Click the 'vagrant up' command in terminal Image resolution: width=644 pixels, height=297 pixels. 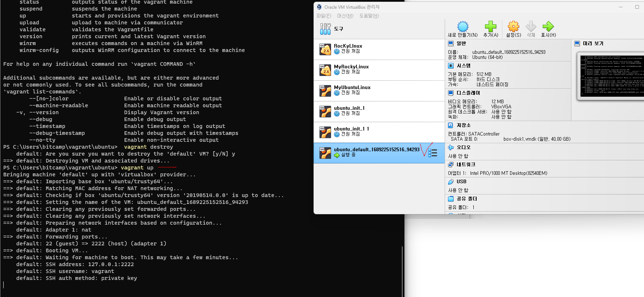pos(137,168)
